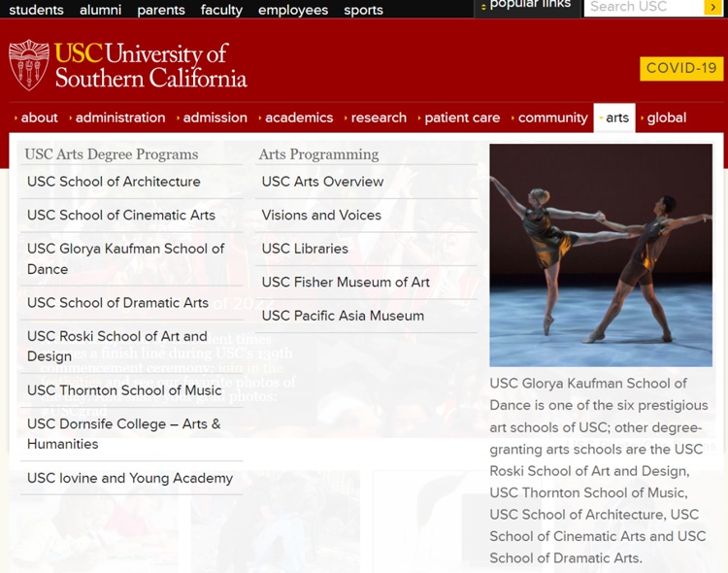Expand the patient care menu

coord(459,118)
